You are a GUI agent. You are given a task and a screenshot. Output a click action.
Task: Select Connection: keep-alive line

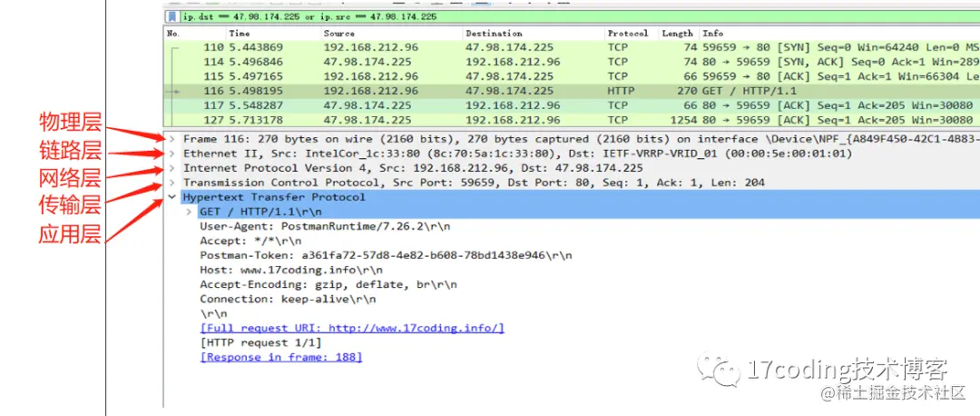pyautogui.click(x=289, y=299)
